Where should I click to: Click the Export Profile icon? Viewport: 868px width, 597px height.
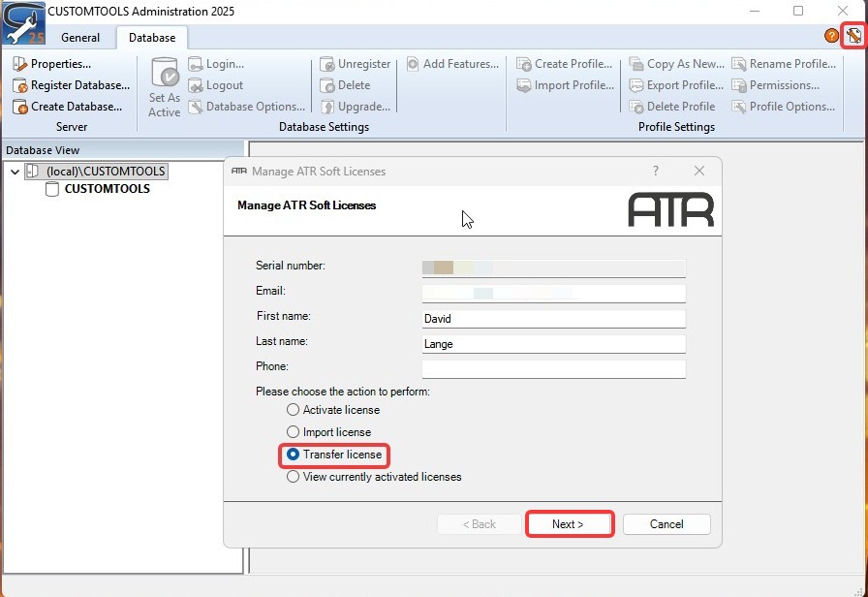(x=636, y=85)
